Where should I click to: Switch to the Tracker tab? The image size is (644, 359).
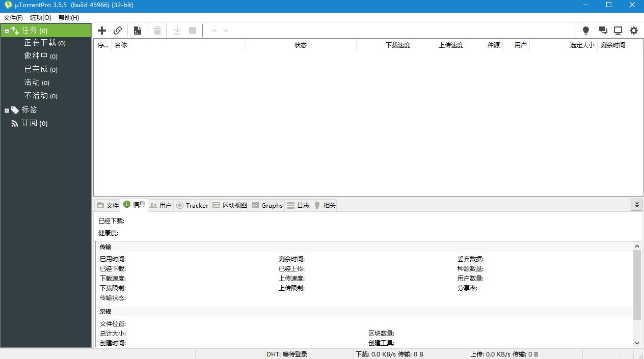click(192, 205)
